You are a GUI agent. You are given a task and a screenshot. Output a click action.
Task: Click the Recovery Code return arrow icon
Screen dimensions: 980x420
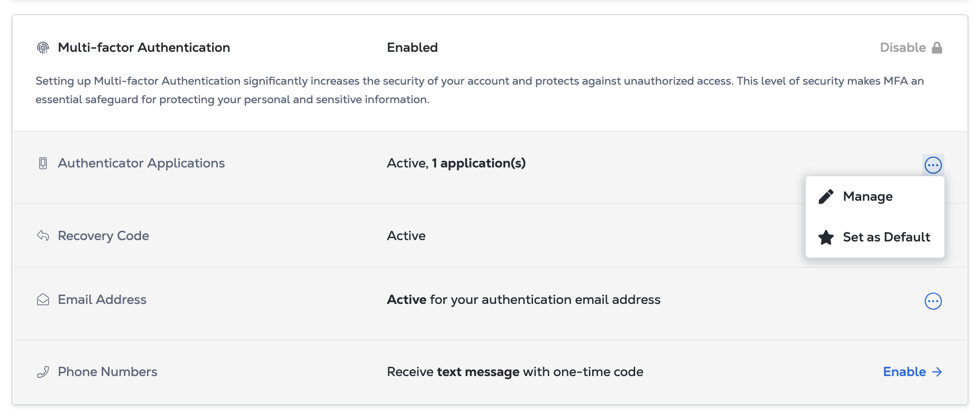point(43,235)
